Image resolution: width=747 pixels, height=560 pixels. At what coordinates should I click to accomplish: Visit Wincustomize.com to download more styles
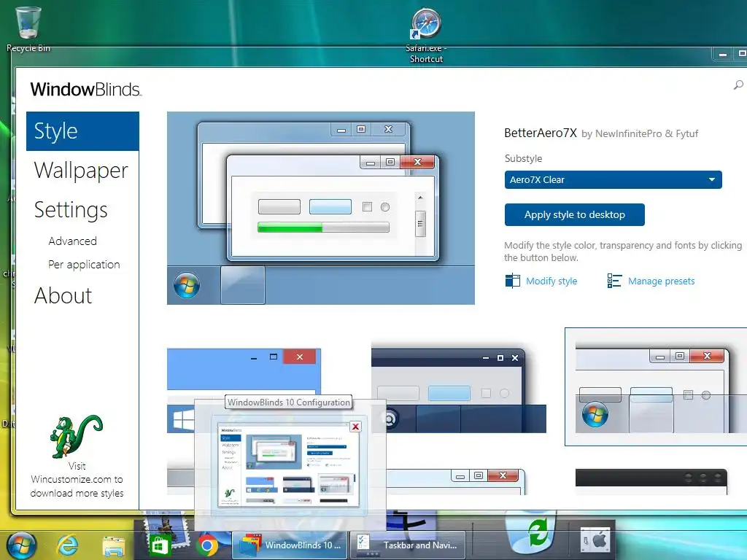tap(77, 480)
